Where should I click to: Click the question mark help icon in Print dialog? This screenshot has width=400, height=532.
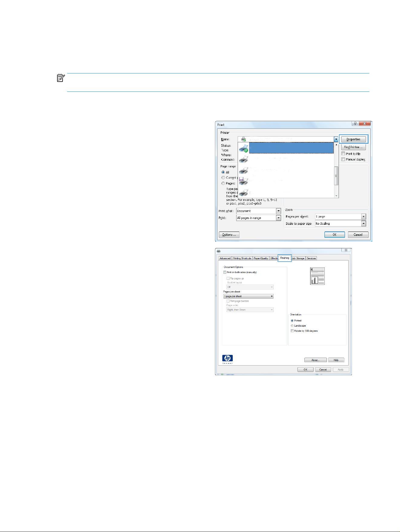[355, 124]
